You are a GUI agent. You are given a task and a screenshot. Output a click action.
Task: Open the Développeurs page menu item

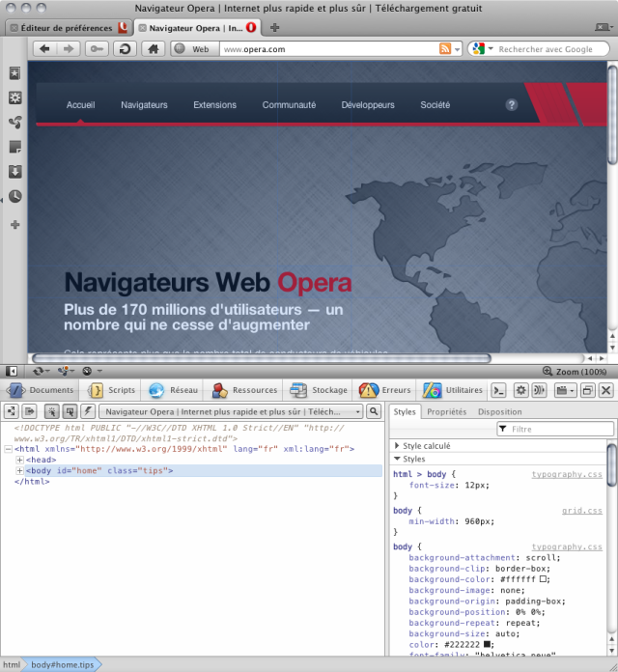pyautogui.click(x=368, y=105)
